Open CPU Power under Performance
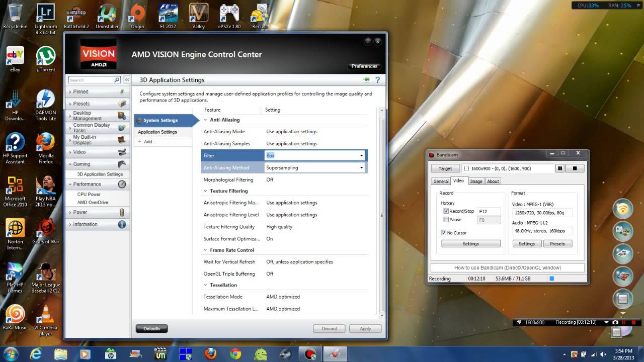This screenshot has height=362, width=644. point(89,194)
